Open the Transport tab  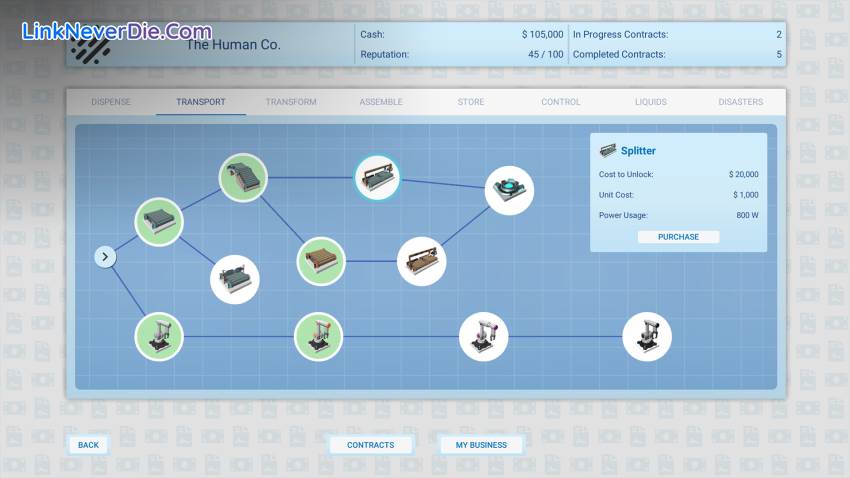[x=201, y=102]
